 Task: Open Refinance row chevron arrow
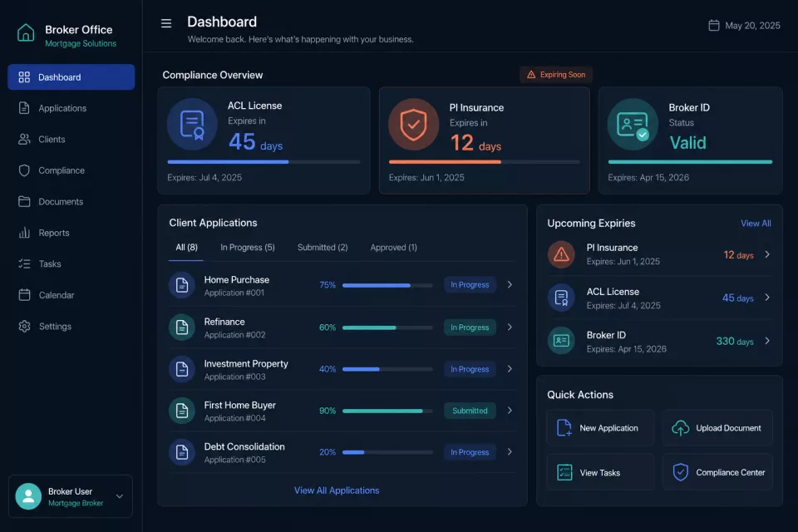pos(510,327)
